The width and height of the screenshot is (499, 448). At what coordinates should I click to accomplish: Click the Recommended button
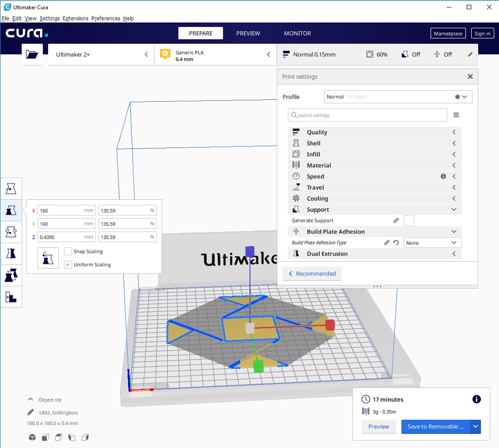(312, 274)
